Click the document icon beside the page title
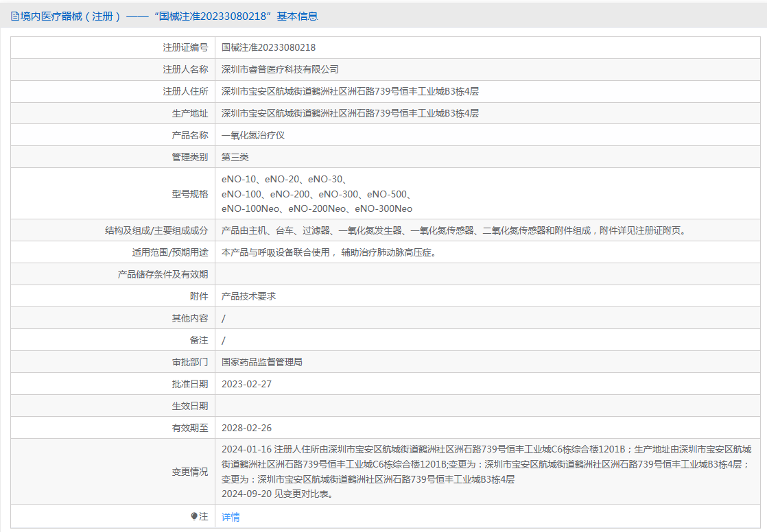 click(14, 16)
